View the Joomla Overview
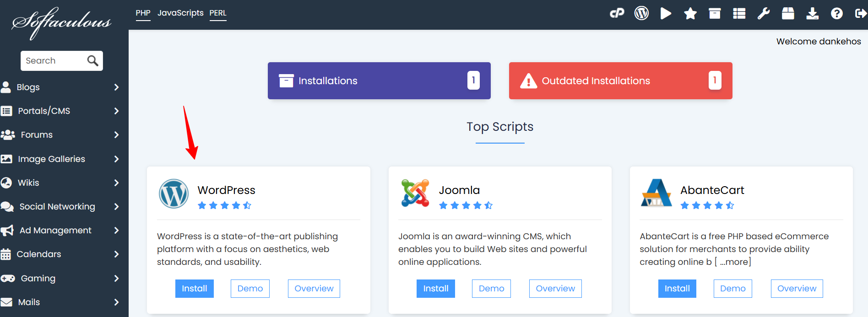This screenshot has width=868, height=317. click(x=555, y=289)
